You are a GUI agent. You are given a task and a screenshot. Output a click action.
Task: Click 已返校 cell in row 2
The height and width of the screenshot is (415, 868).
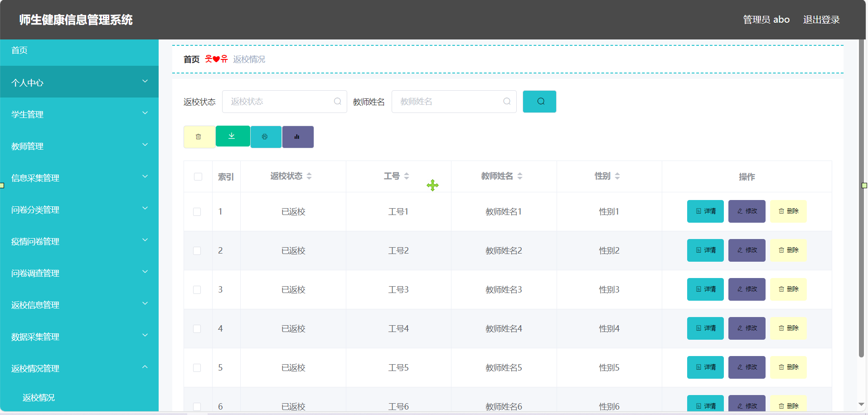[293, 250]
